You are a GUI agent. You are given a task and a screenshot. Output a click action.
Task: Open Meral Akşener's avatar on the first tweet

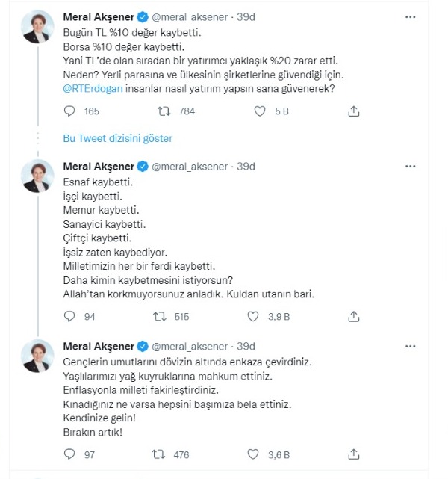point(37,27)
